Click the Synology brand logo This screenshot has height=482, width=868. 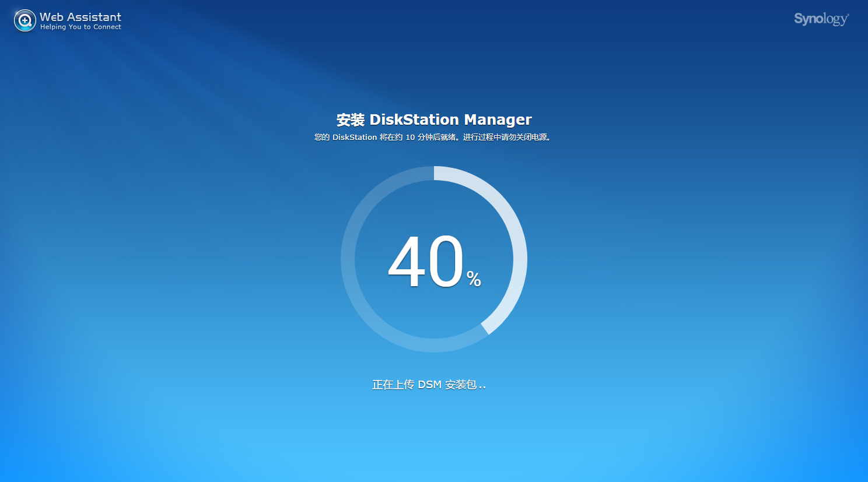(821, 19)
